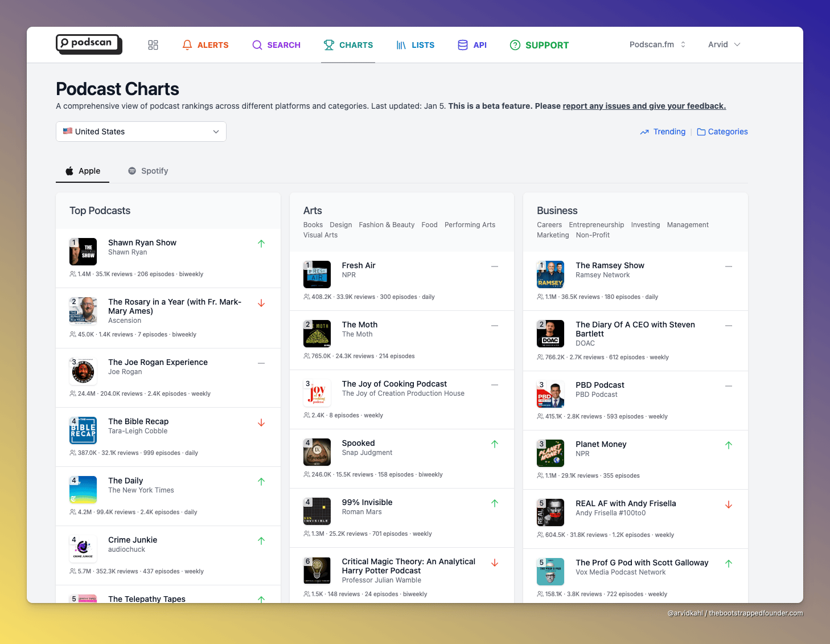830x644 pixels.
Task: Go to the Search menu item
Action: (x=276, y=45)
